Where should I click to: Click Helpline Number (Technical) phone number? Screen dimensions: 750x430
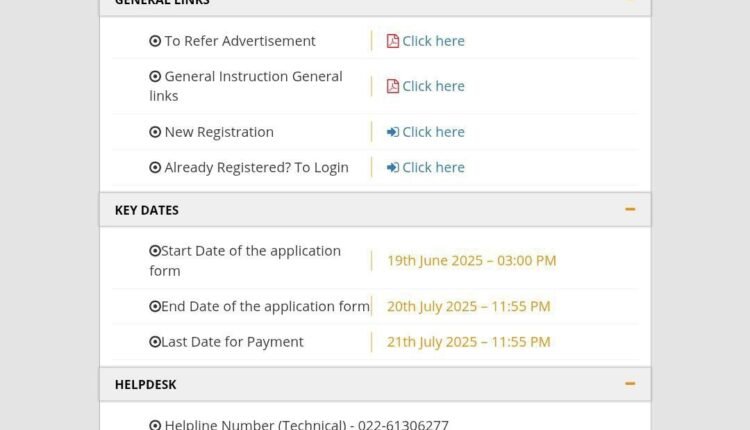pos(414,425)
